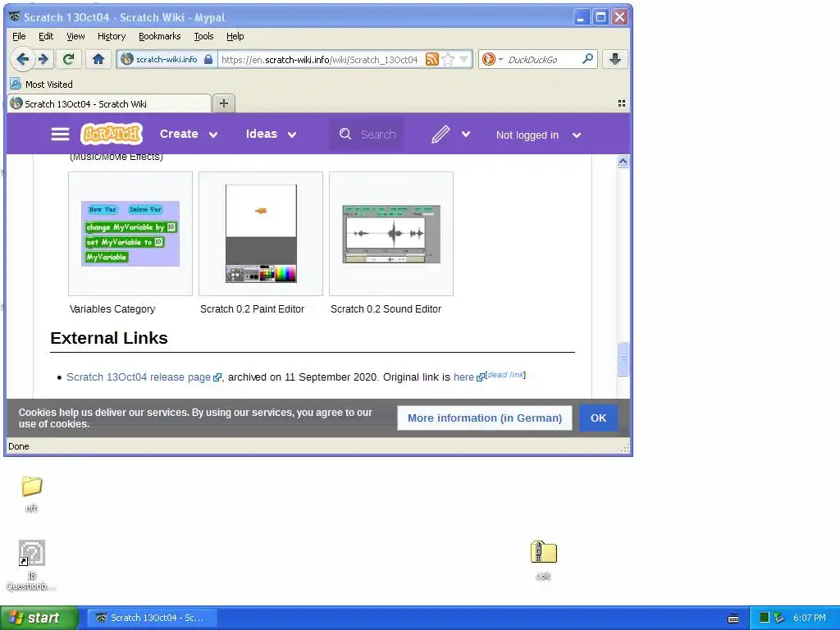840x630 pixels.
Task: Open the Variables Category thumbnail
Action: pos(130,234)
